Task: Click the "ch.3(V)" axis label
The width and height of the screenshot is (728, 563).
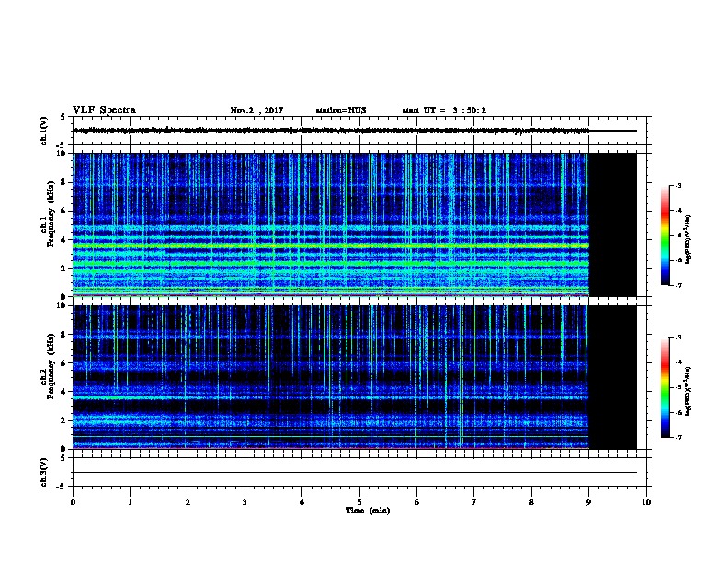Action: pos(44,472)
